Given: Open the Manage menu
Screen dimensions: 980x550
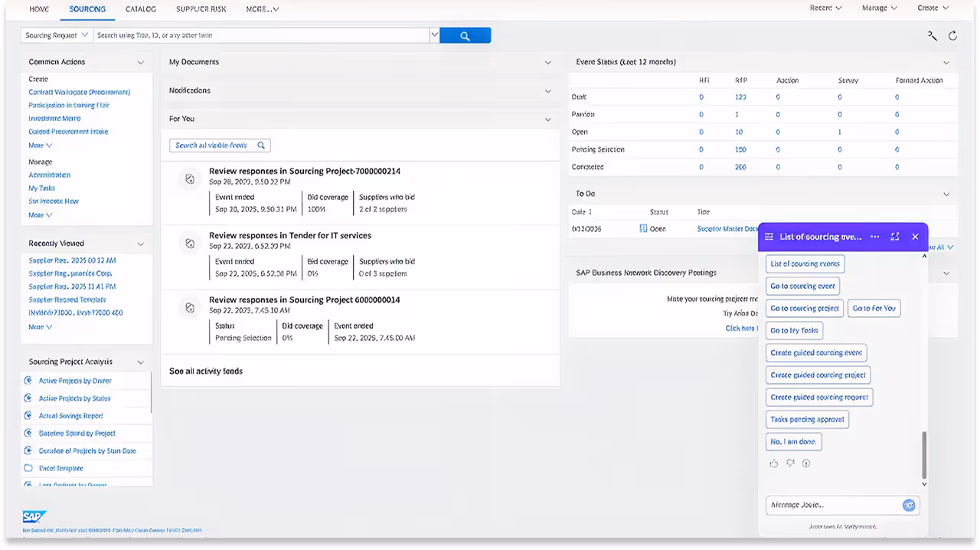Looking at the screenshot, I should [x=879, y=8].
